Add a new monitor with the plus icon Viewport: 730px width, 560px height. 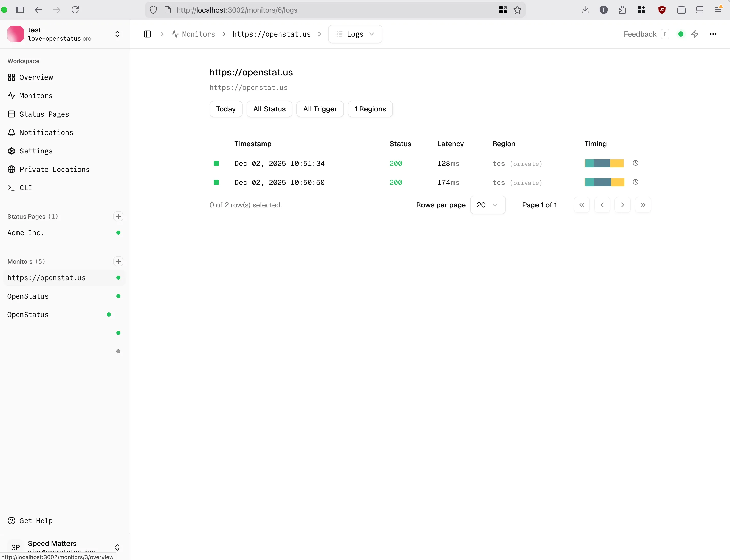[118, 261]
